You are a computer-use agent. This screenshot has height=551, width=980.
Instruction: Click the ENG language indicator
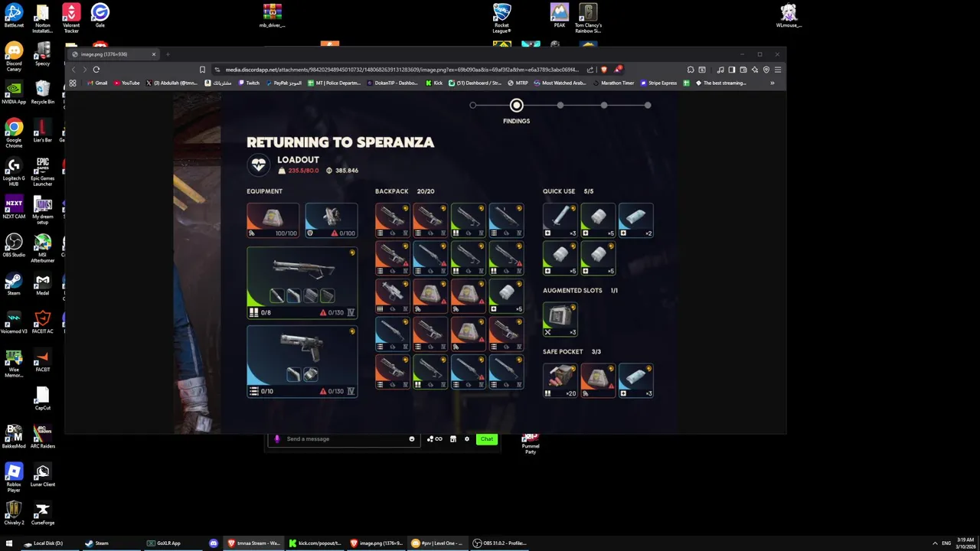947,543
